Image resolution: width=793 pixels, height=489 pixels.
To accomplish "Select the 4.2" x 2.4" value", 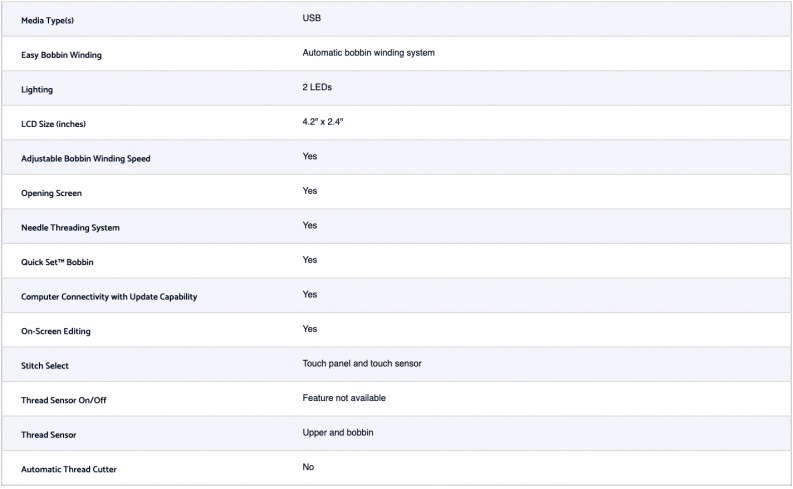I will pos(323,122).
